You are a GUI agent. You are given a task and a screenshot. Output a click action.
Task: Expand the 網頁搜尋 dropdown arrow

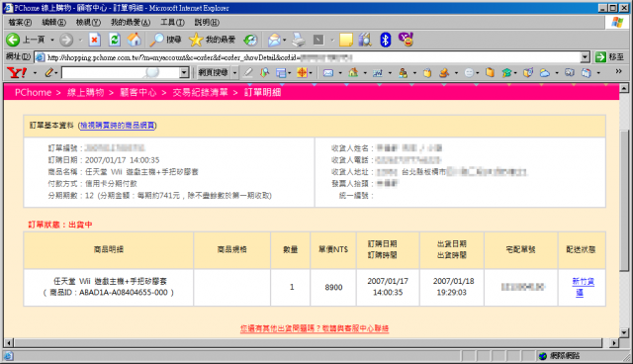pos(234,72)
